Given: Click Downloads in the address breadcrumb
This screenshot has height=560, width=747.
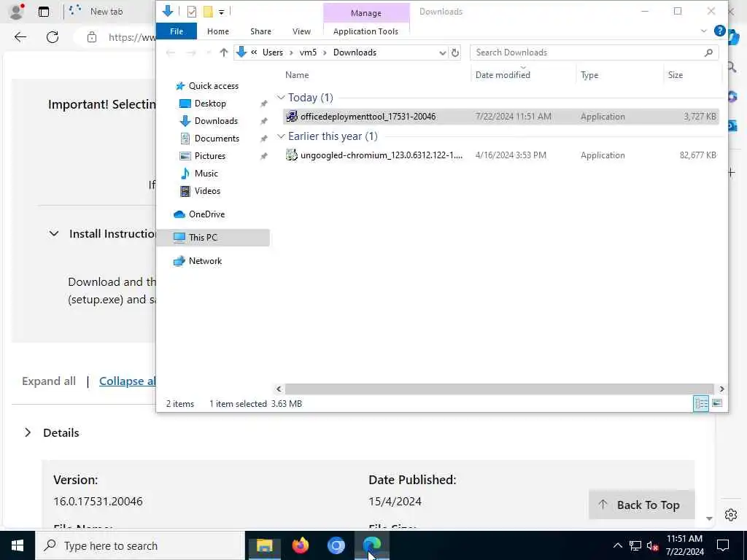Looking at the screenshot, I should (x=355, y=52).
